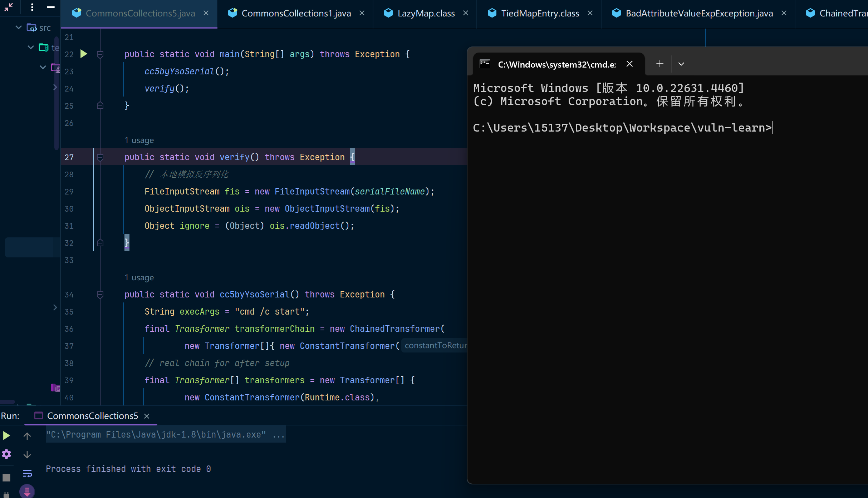Fold end marker at line 25
Image resolution: width=868 pixels, height=498 pixels.
(x=100, y=105)
